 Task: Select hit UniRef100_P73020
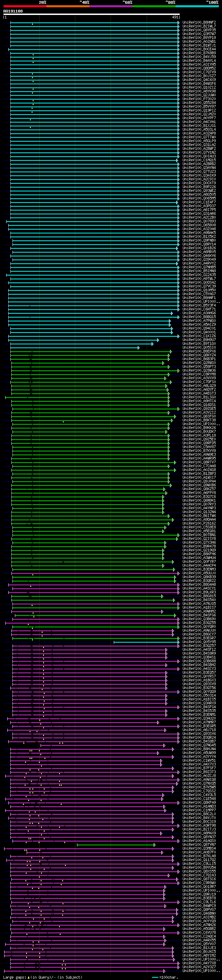[x=199, y=99]
